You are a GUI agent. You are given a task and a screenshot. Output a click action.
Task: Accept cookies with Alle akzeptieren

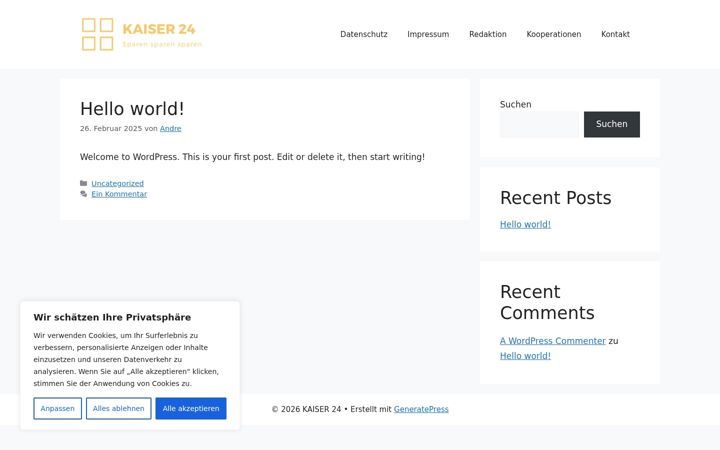pyautogui.click(x=191, y=408)
